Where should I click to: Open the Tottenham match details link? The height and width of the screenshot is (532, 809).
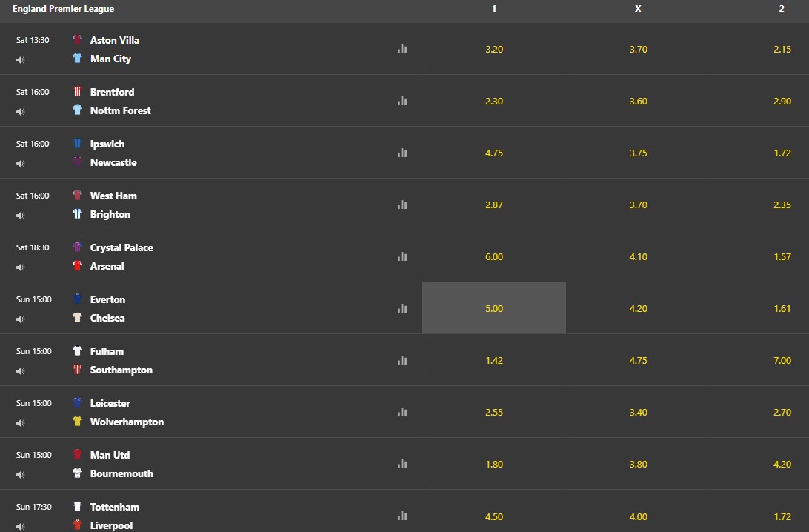115,508
